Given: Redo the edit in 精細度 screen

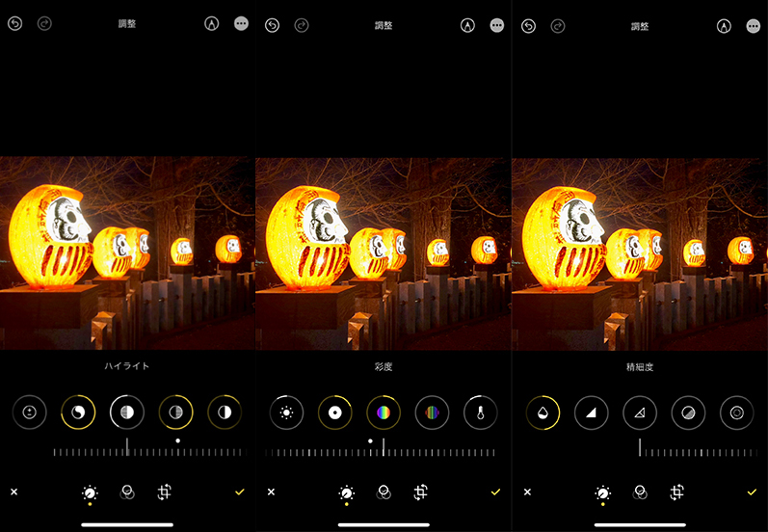Looking at the screenshot, I should (557, 25).
